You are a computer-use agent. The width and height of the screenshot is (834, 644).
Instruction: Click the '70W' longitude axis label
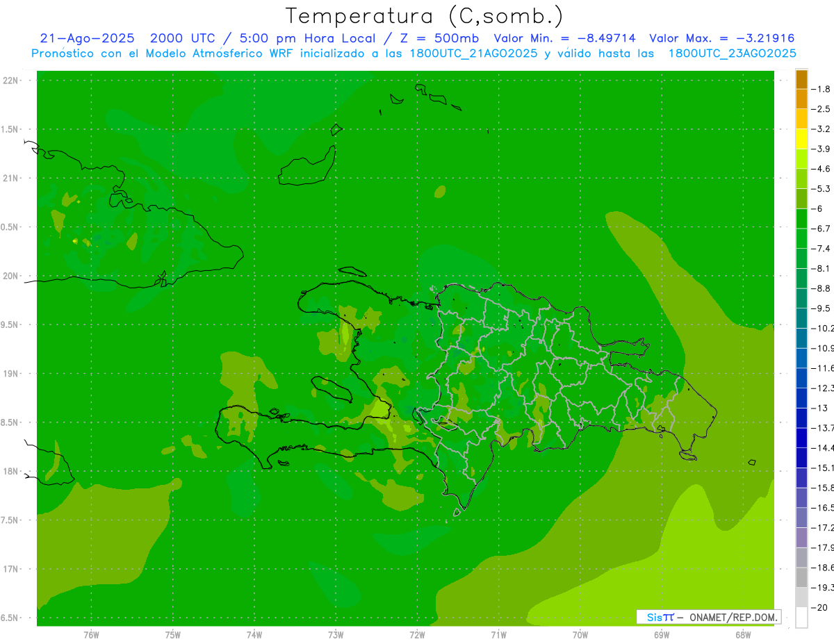tap(580, 635)
